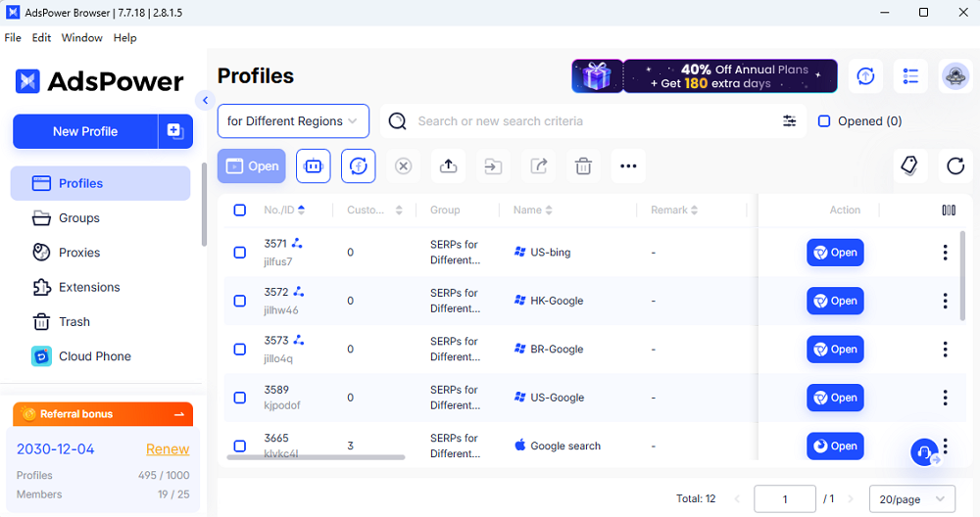Click the New Profile button
The width and height of the screenshot is (980, 517).
pyautogui.click(x=85, y=131)
